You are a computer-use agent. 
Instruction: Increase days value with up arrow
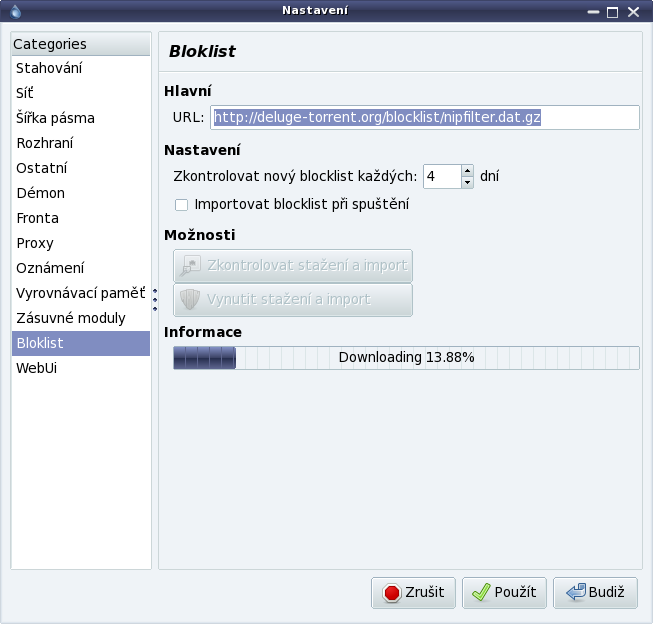pyautogui.click(x=467, y=171)
